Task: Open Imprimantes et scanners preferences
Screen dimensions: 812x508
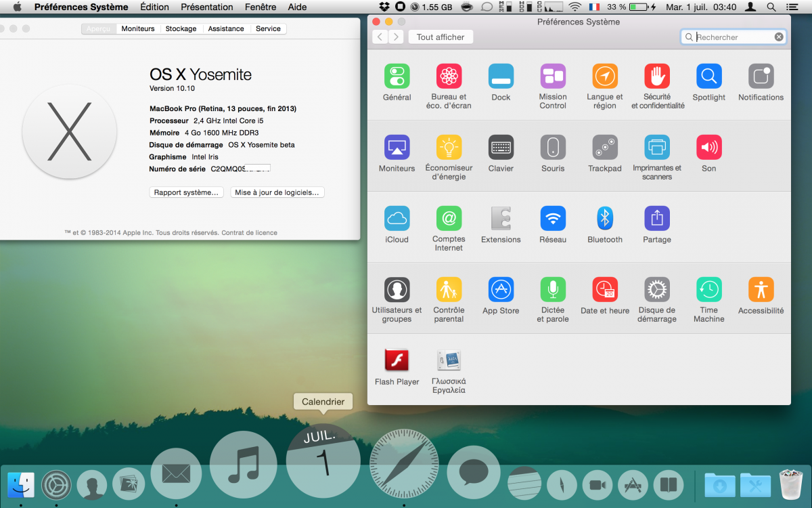Action: (657, 147)
